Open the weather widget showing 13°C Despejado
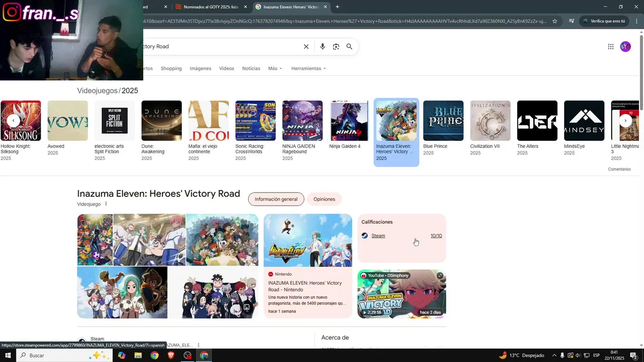This screenshot has height=362, width=644. point(521,355)
